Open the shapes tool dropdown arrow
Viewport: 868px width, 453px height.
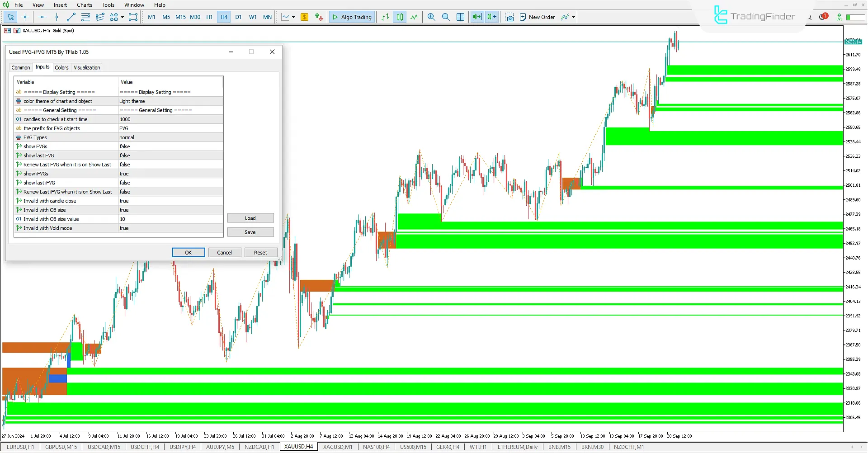click(123, 17)
